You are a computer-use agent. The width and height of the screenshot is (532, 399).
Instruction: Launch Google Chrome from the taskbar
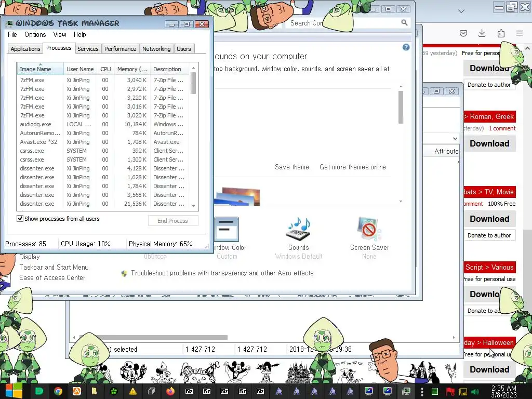[58, 391]
